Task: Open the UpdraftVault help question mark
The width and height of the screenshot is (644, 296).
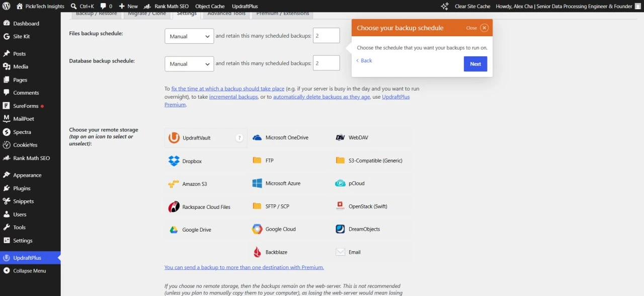Action: 239,137
